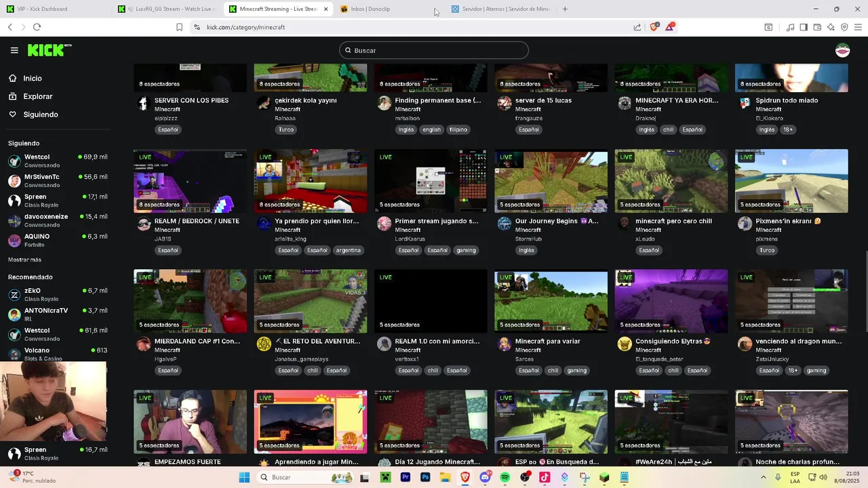
Task: Open Discord from the taskbar
Action: pos(485,477)
